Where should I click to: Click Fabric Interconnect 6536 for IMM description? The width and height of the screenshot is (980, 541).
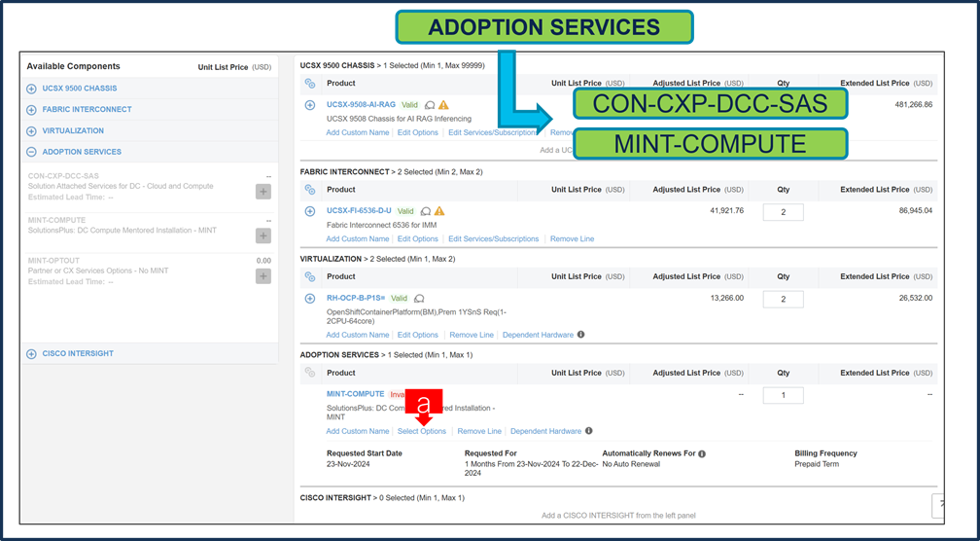pyautogui.click(x=381, y=225)
